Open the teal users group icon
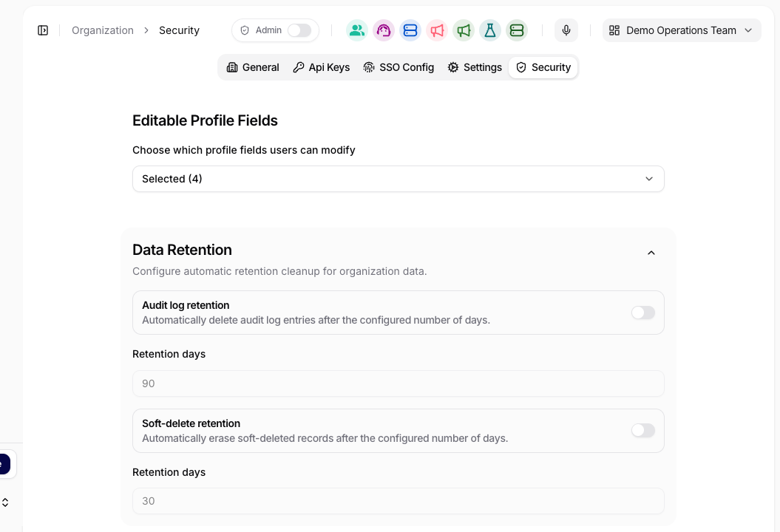780x532 pixels. (x=356, y=30)
